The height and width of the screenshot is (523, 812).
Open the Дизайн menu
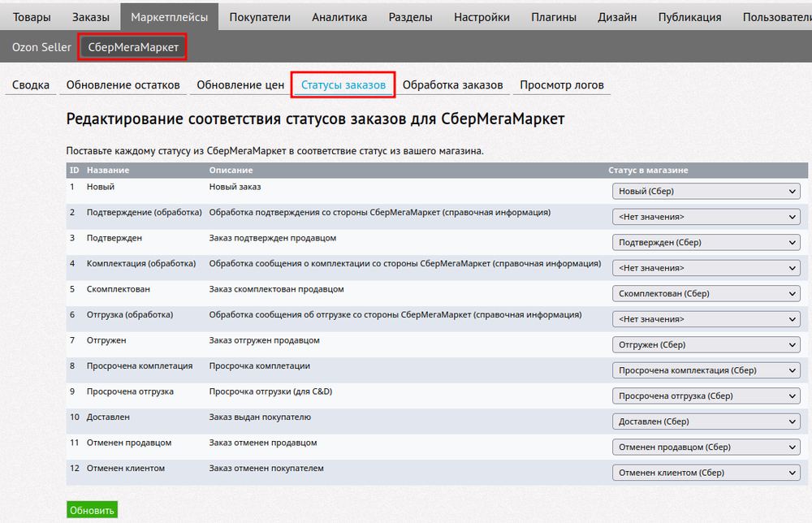click(x=617, y=17)
